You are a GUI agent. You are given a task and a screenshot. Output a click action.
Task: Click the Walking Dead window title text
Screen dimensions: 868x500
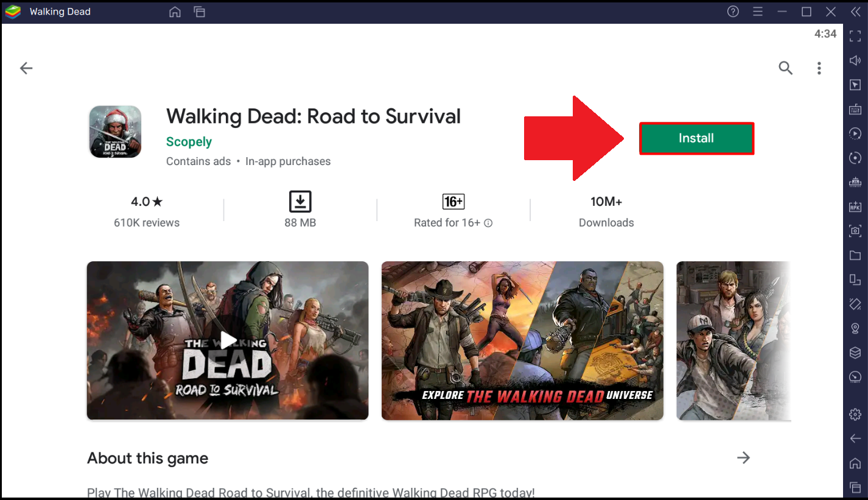60,12
